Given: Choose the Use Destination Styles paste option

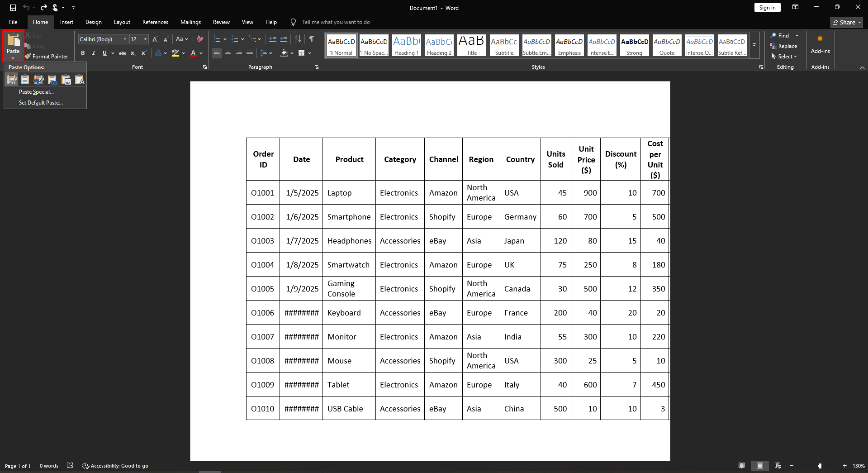Looking at the screenshot, I should point(25,80).
